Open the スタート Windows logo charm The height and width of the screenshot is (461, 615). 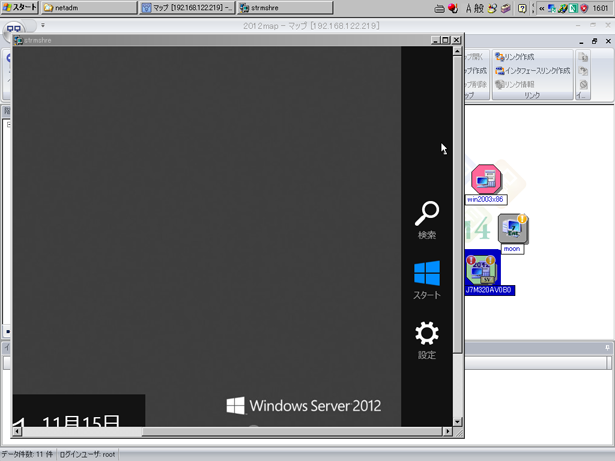[x=427, y=280]
